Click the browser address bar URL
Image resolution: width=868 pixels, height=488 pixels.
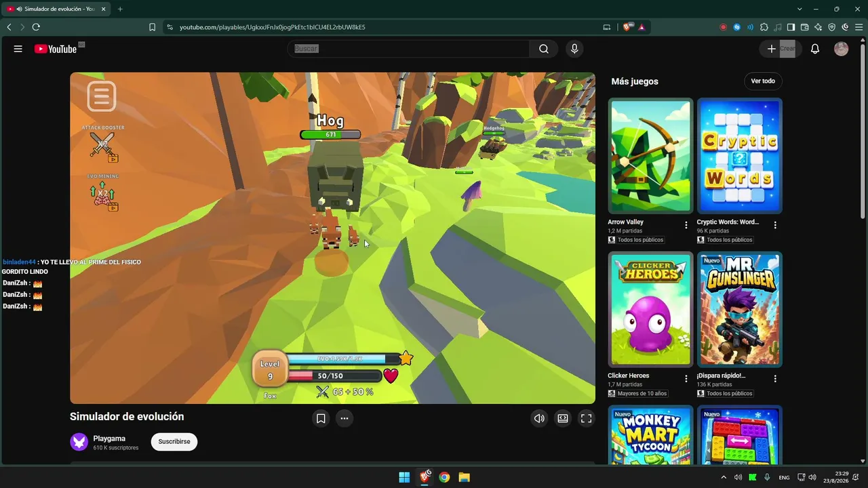(x=273, y=27)
